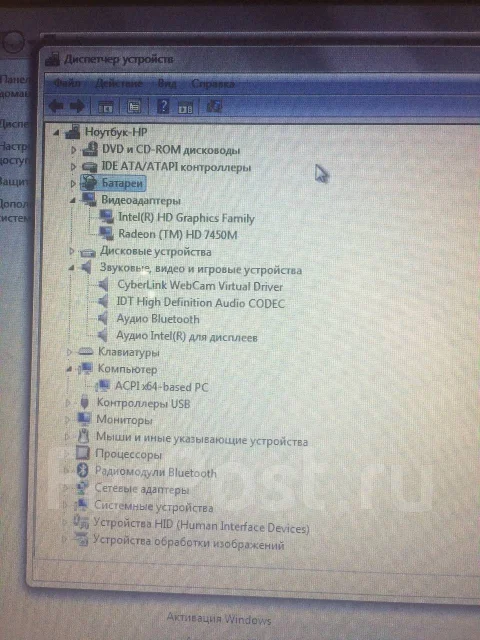Click the Компьютер category icon

(85, 368)
